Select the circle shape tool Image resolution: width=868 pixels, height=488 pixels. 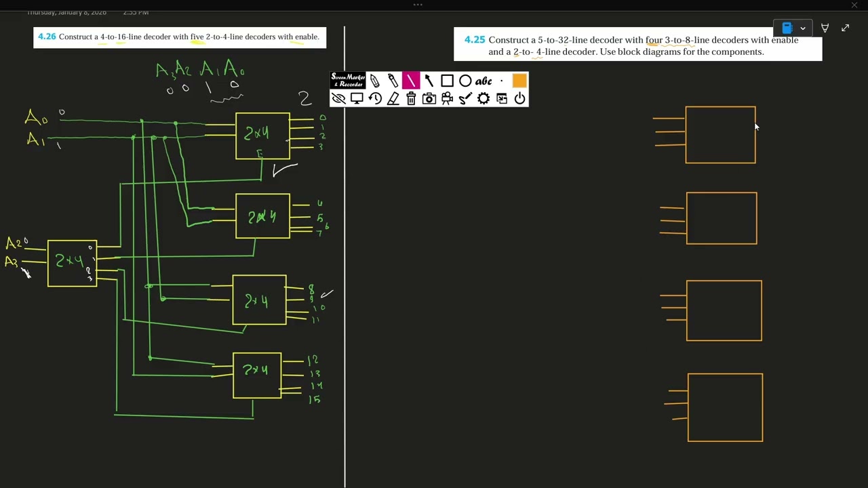pyautogui.click(x=465, y=81)
